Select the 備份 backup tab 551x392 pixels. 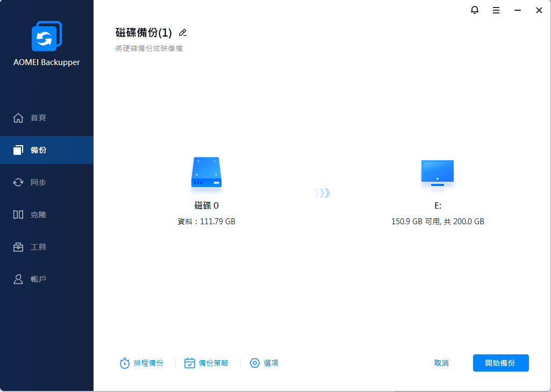click(x=47, y=150)
